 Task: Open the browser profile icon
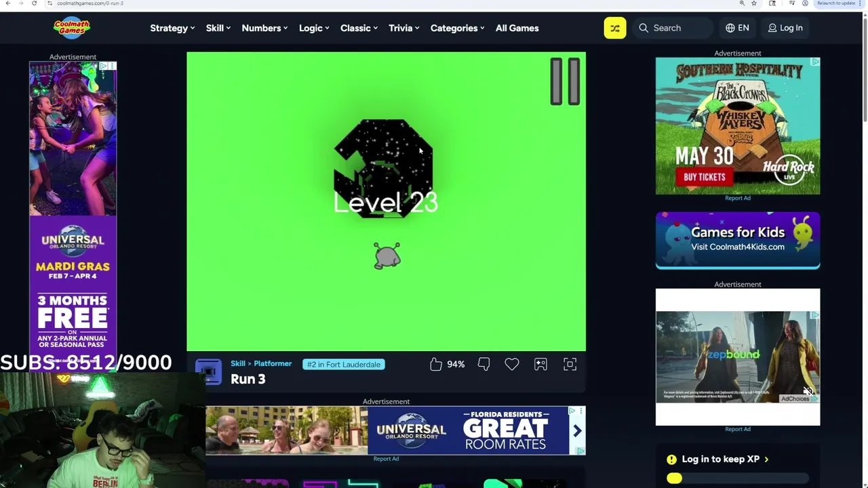point(805,3)
